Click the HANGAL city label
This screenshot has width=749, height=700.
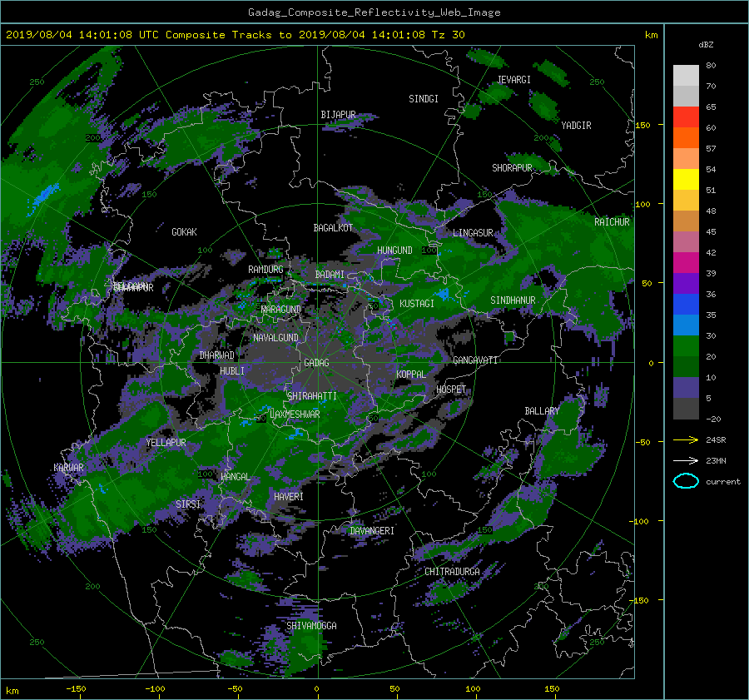(235, 477)
